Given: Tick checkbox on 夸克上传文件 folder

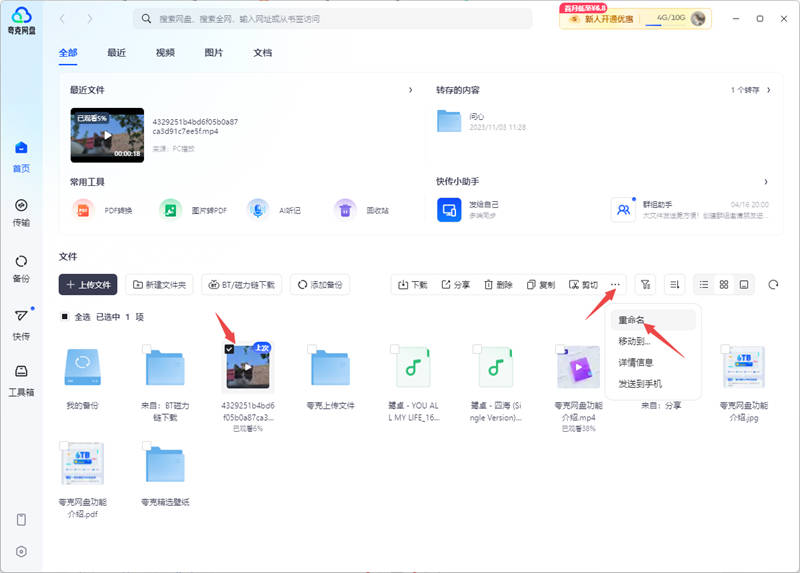Looking at the screenshot, I should click(x=313, y=349).
